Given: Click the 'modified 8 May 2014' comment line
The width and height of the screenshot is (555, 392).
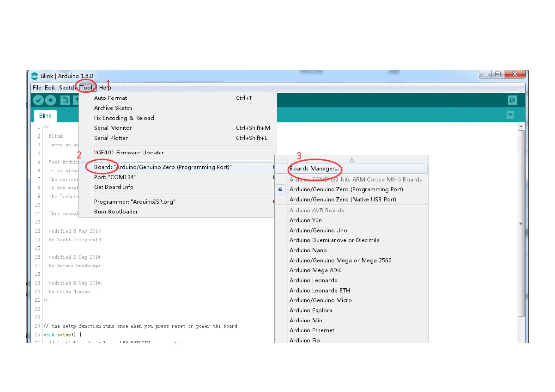Looking at the screenshot, I should coord(75,231).
